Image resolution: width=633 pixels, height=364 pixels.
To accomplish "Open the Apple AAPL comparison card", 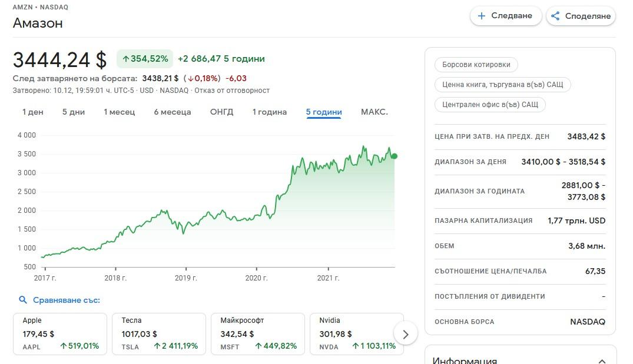I will click(x=60, y=334).
